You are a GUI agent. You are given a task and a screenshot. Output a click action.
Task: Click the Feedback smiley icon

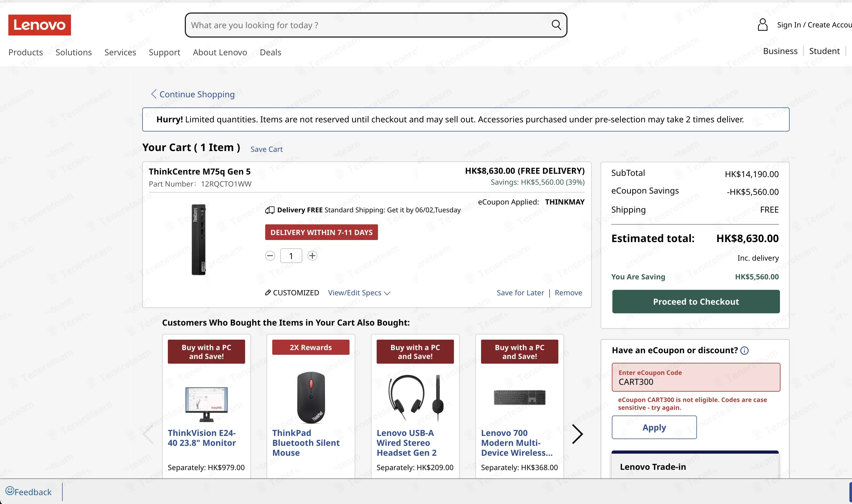9,491
